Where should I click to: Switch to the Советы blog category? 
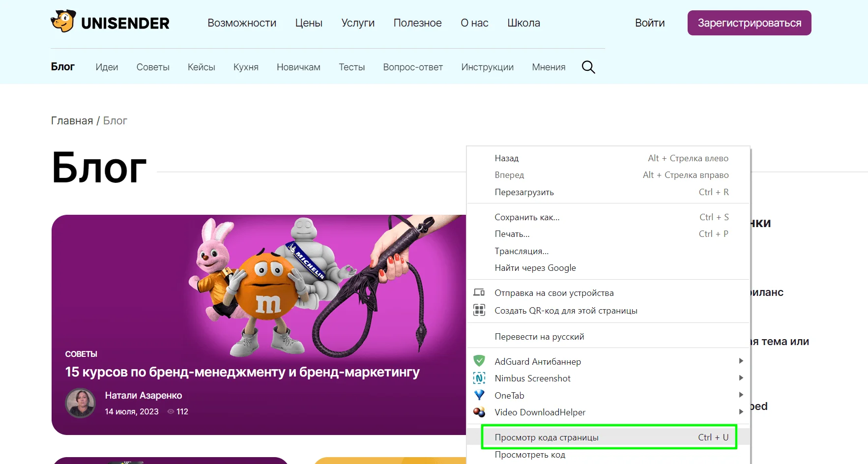(153, 67)
